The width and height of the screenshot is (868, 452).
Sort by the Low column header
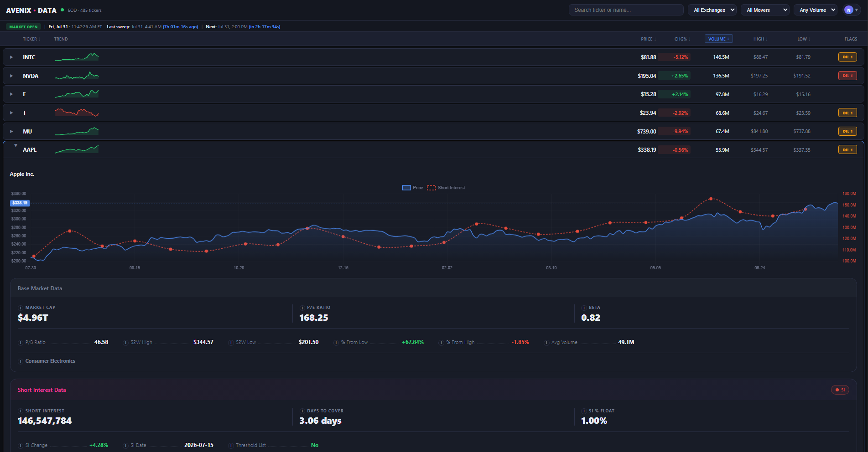(x=804, y=39)
